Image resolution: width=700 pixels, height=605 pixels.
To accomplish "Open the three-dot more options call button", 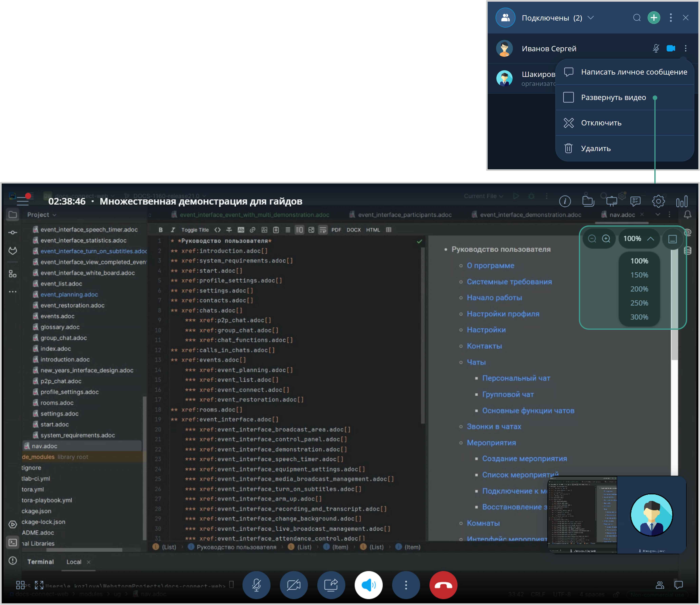I will pyautogui.click(x=406, y=585).
